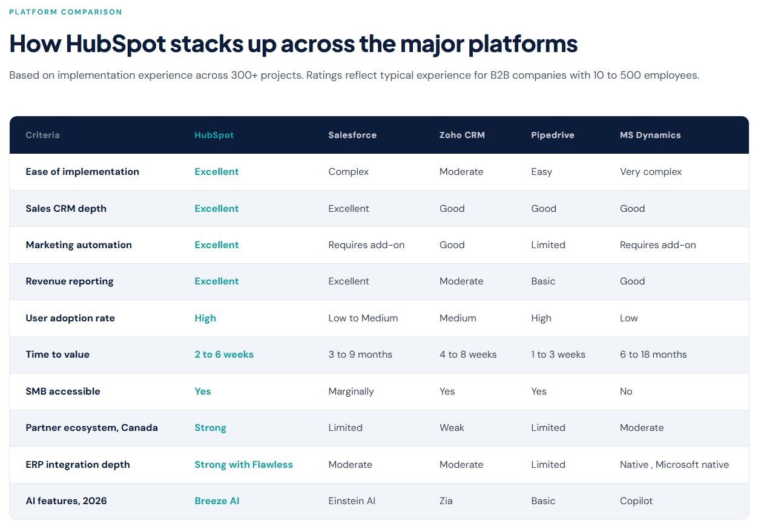The height and width of the screenshot is (532, 758).
Task: Click the Criteria column header
Action: click(x=42, y=135)
